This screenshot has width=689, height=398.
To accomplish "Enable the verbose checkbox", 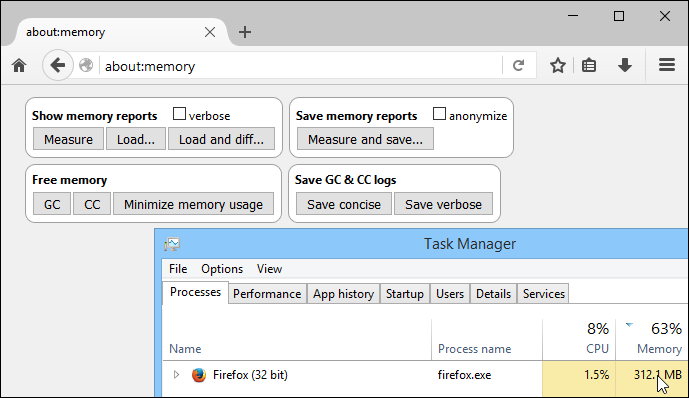I will coord(179,113).
